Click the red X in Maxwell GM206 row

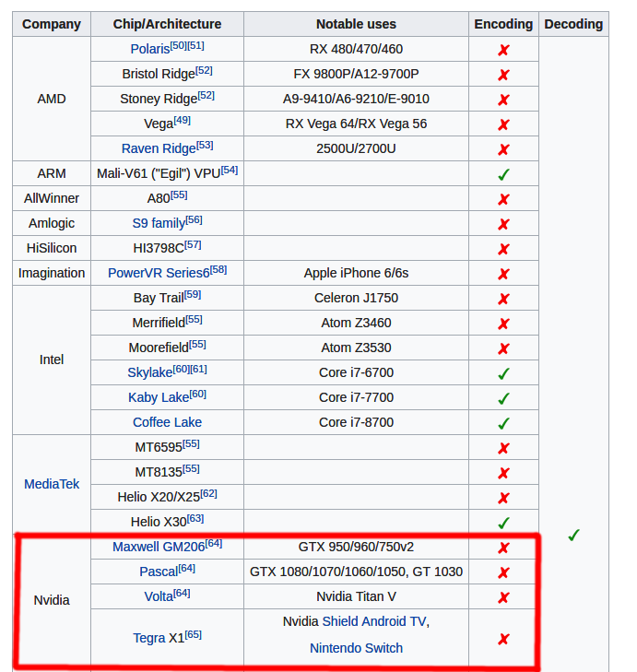[503, 548]
